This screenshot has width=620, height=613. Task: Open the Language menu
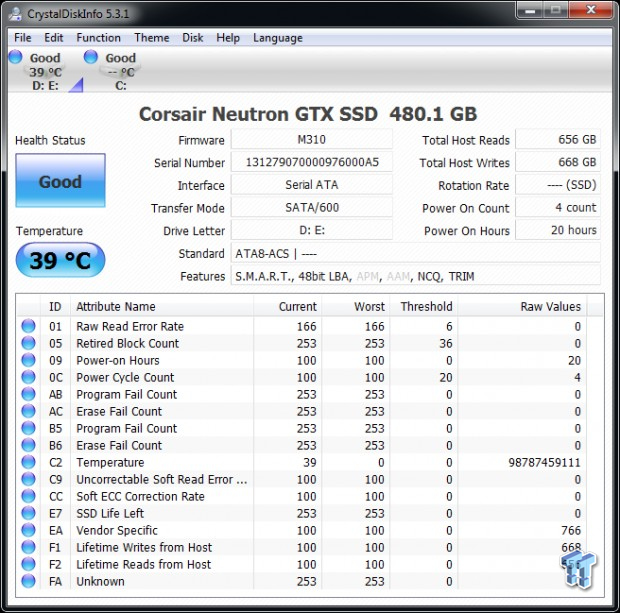[278, 38]
